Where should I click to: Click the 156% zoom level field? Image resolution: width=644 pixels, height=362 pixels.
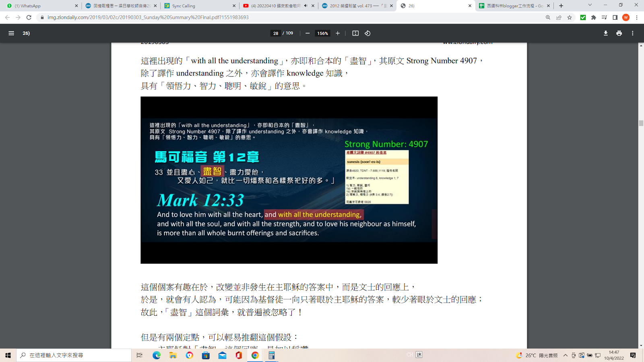pyautogui.click(x=322, y=33)
